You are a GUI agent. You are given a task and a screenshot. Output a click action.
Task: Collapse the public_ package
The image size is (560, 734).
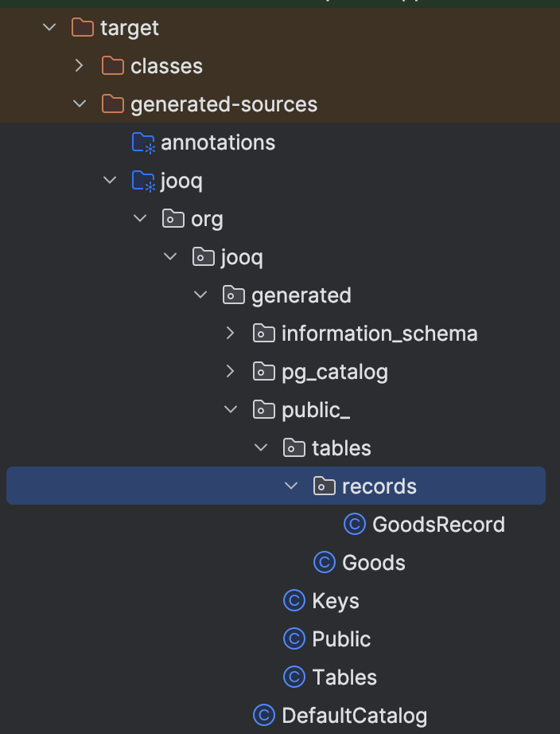click(231, 410)
